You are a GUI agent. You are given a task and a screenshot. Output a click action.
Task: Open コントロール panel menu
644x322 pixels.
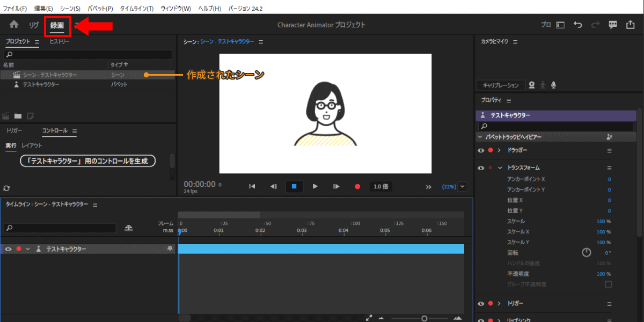(x=75, y=131)
